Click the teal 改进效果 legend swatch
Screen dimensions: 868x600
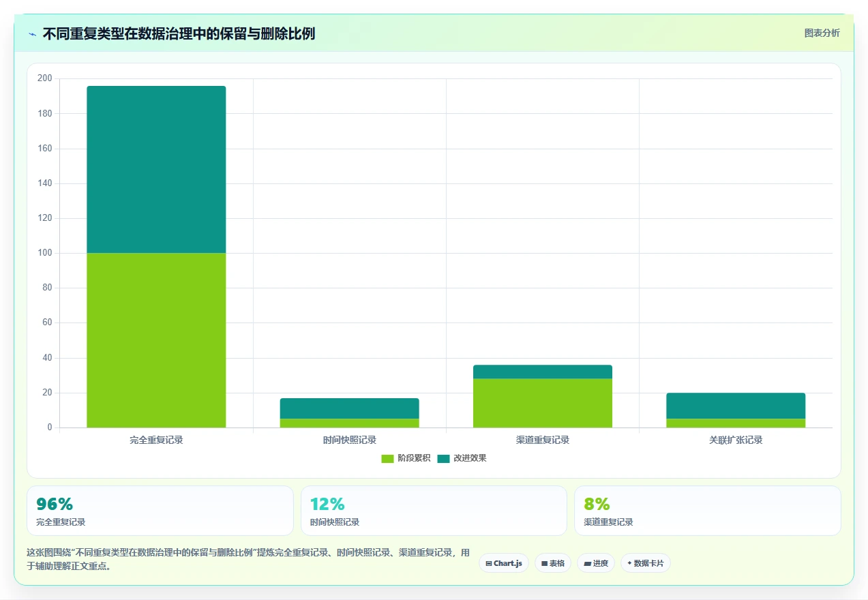pyautogui.click(x=443, y=458)
